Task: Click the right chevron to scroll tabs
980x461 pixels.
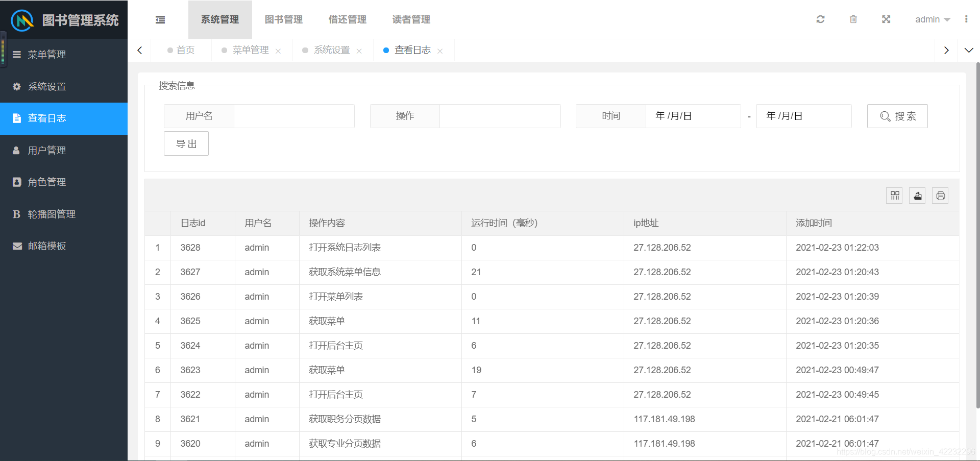Action: coord(946,50)
